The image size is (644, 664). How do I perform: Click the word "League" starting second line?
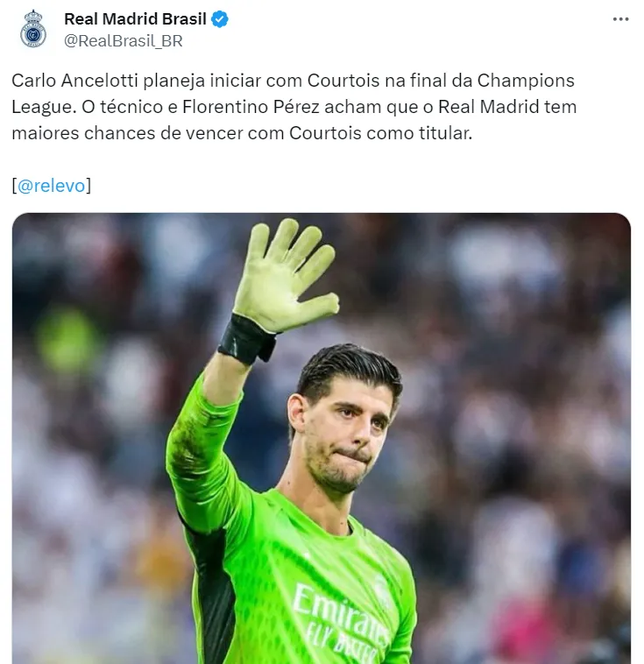coord(41,107)
